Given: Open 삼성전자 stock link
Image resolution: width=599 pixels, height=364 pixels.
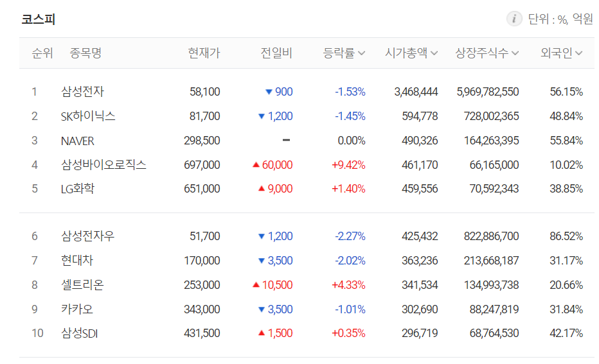Looking at the screenshot, I should pyautogui.click(x=82, y=92).
